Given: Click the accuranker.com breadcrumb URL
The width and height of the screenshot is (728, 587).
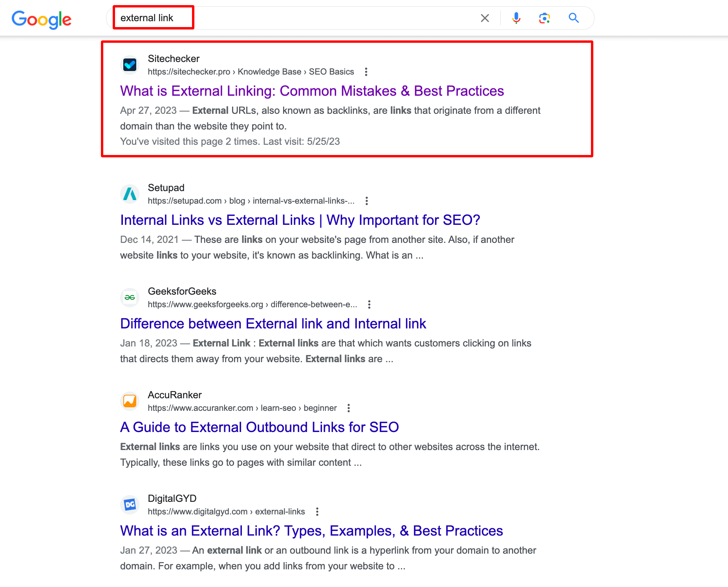Looking at the screenshot, I should point(242,408).
